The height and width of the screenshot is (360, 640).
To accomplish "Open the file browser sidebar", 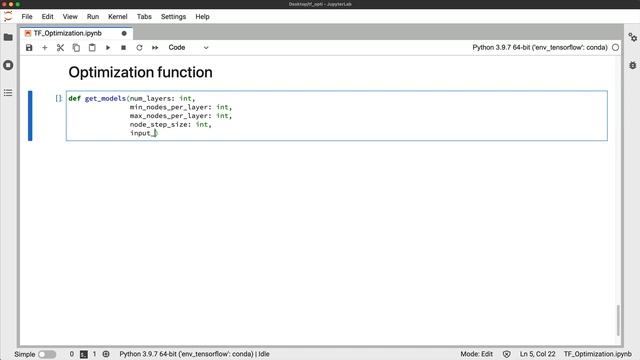I will 8,37.
